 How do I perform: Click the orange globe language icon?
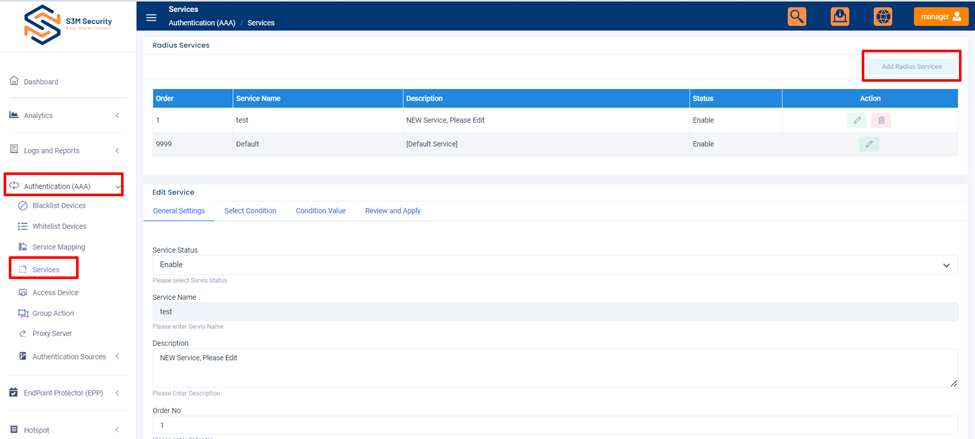click(x=882, y=17)
